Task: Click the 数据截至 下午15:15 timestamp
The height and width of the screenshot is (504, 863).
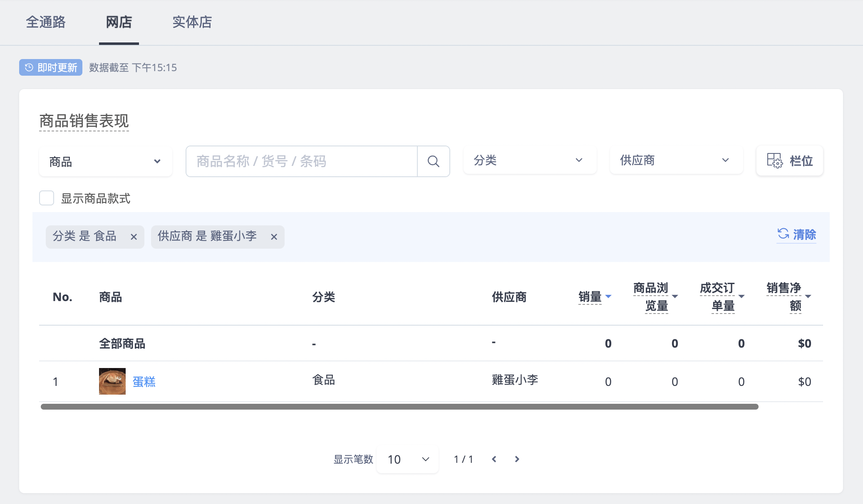Action: [133, 67]
